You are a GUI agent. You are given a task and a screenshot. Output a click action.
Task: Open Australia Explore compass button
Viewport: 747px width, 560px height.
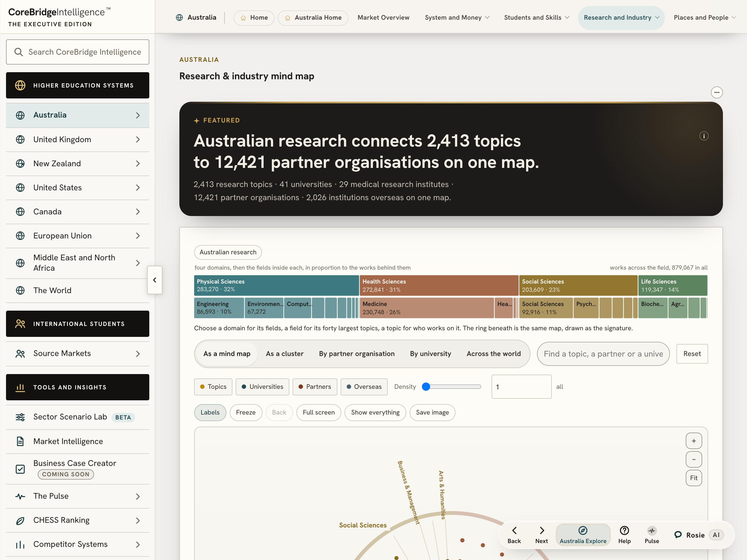pyautogui.click(x=583, y=535)
